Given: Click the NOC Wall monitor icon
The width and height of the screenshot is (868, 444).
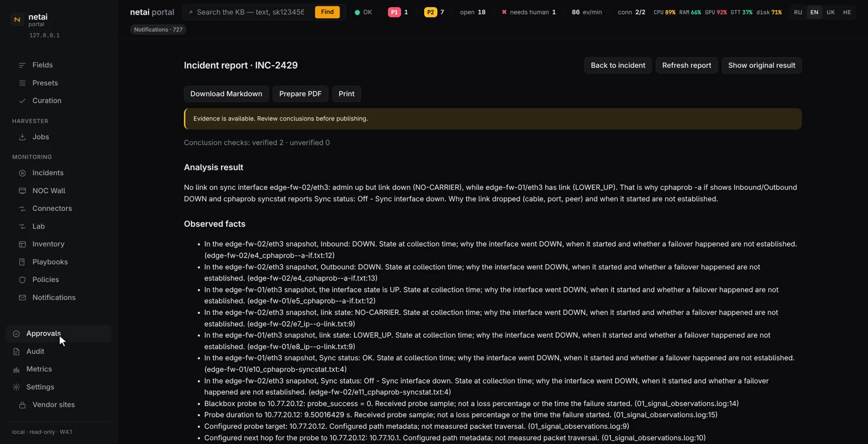Looking at the screenshot, I should pyautogui.click(x=22, y=191).
